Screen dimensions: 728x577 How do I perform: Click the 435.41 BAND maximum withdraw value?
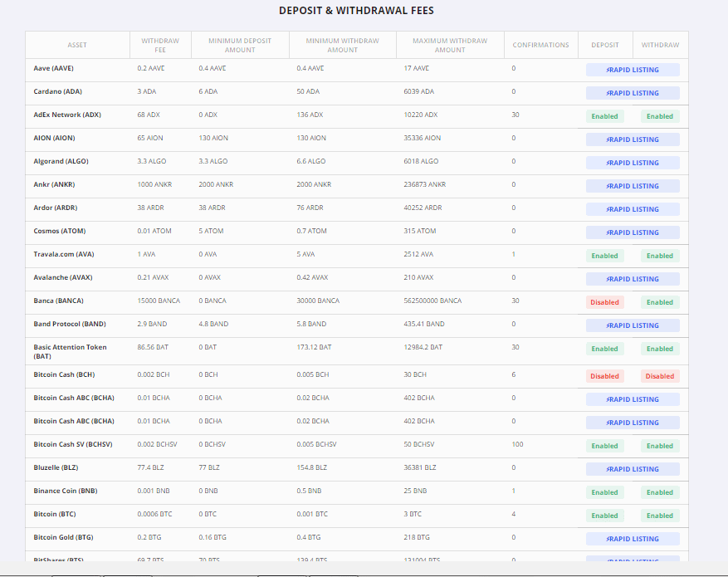pyautogui.click(x=424, y=324)
